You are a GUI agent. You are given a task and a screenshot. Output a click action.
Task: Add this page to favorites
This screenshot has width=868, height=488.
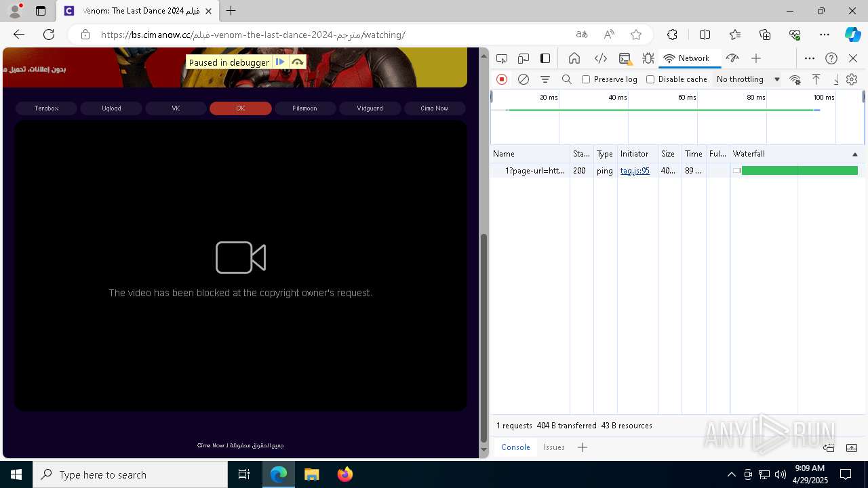[x=636, y=35]
